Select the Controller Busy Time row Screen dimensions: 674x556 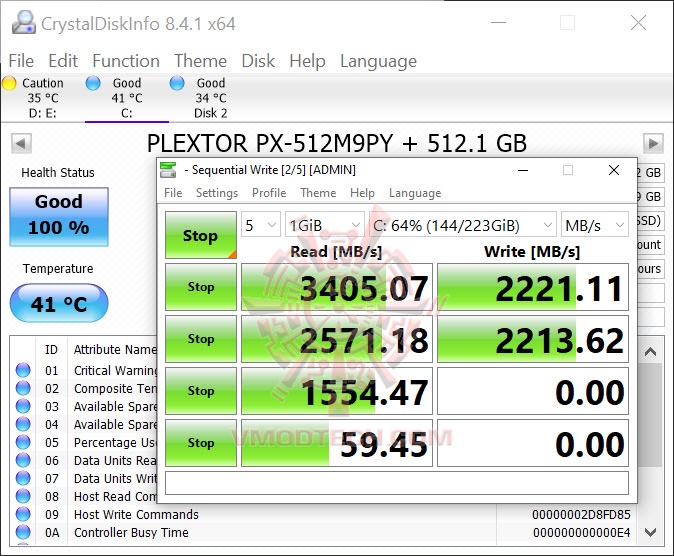point(325,532)
